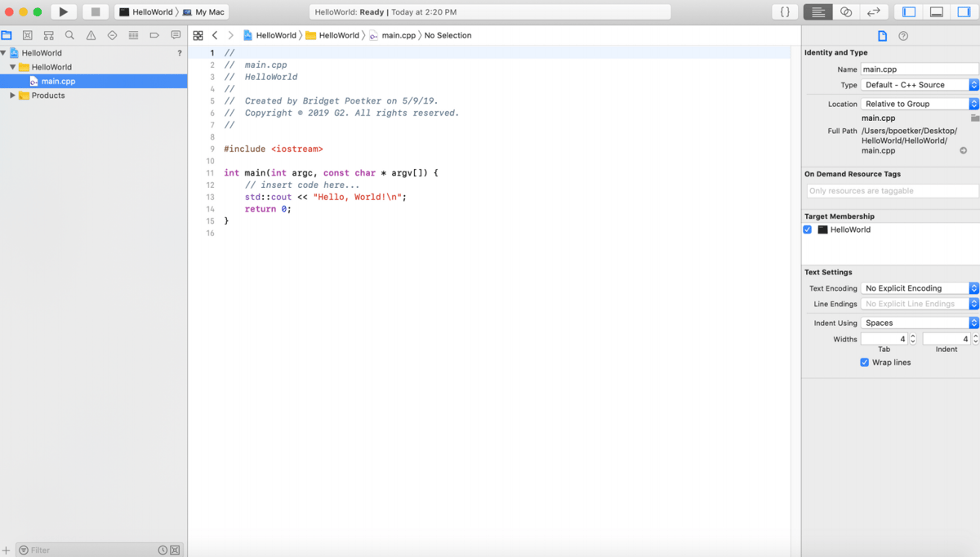980x557 pixels.
Task: Open the Library curly braces button
Action: (784, 12)
